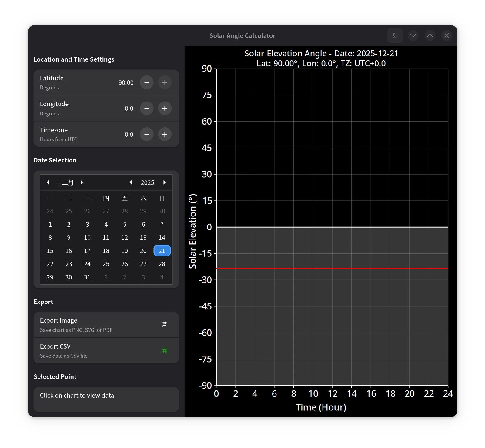The image size is (485, 448).
Task: Open the Export Image row
Action: click(x=106, y=325)
